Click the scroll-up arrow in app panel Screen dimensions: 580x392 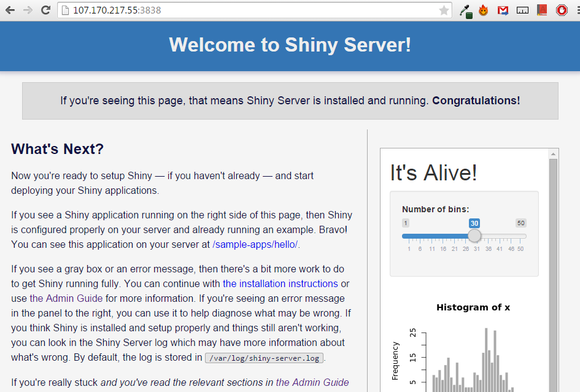coord(553,154)
